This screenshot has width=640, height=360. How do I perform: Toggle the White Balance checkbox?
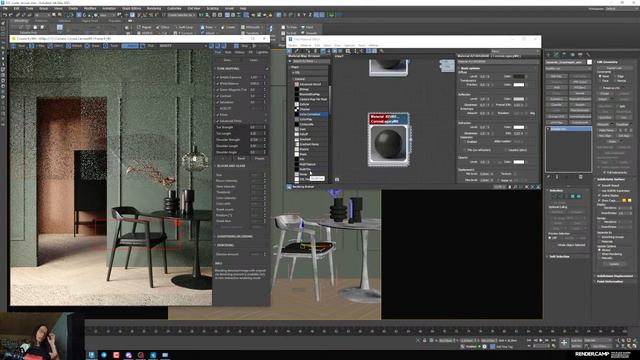coord(218,83)
